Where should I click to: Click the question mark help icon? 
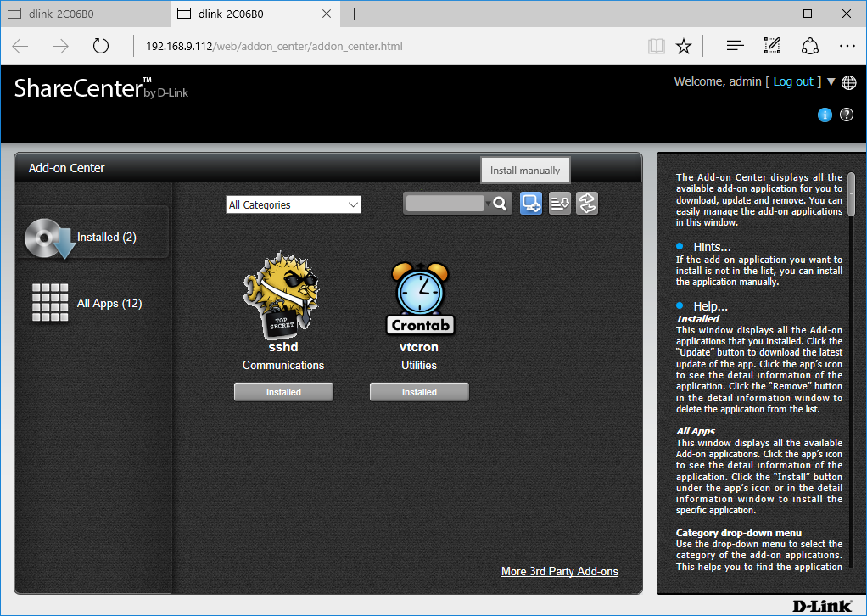(x=847, y=115)
